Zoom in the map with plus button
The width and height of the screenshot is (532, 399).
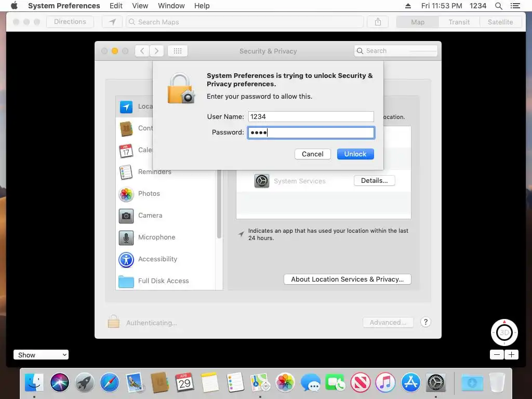click(511, 355)
